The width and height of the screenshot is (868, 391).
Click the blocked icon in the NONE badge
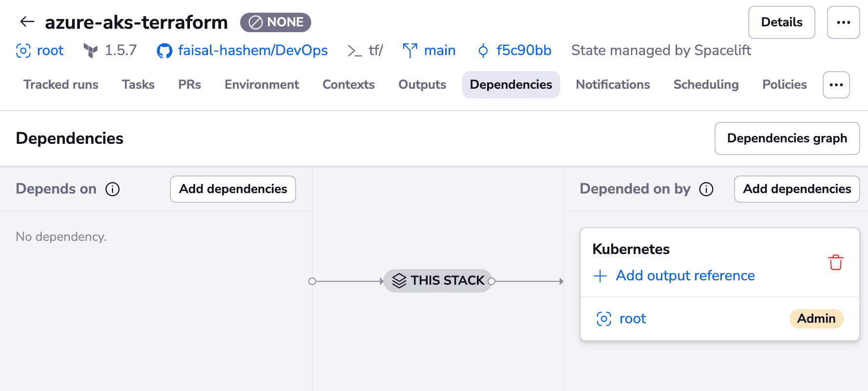[256, 22]
